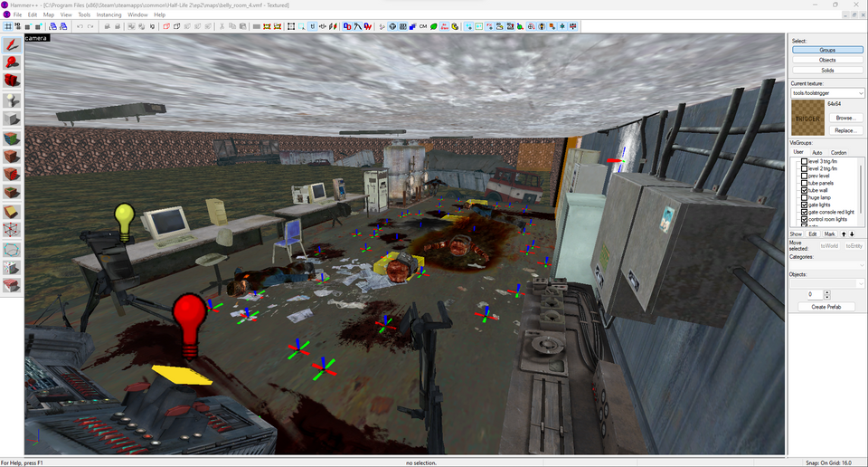Viewport: 868px width, 467px height.
Task: Check the 'level 3 trig/lm' visgroup
Action: (x=805, y=161)
